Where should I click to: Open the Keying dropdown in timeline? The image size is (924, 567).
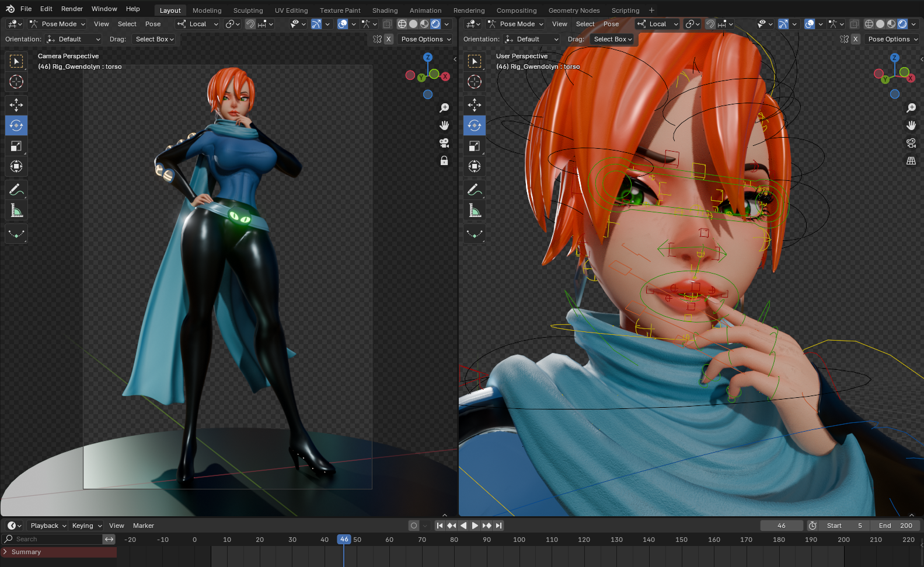click(x=86, y=526)
